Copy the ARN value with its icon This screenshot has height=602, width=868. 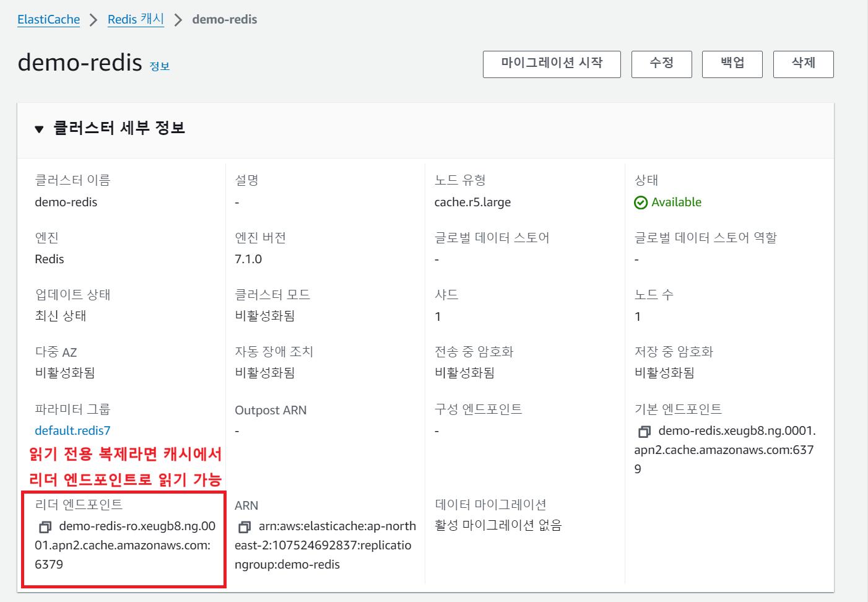pos(245,527)
